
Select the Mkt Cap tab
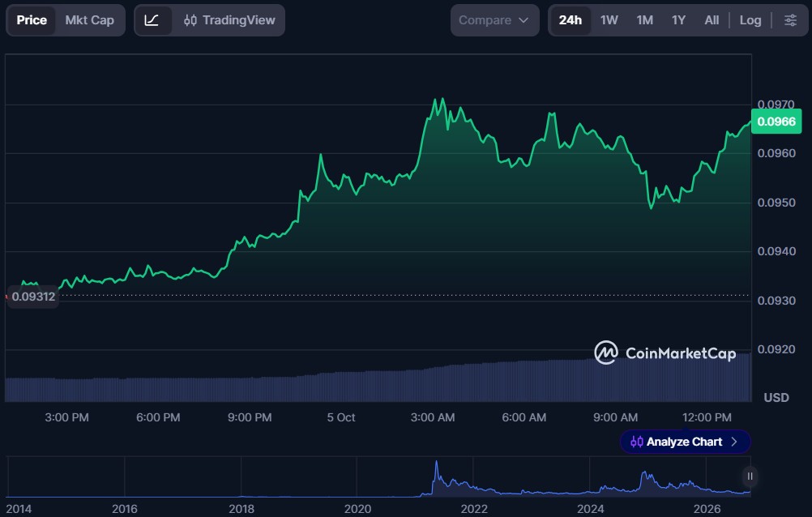pos(90,20)
